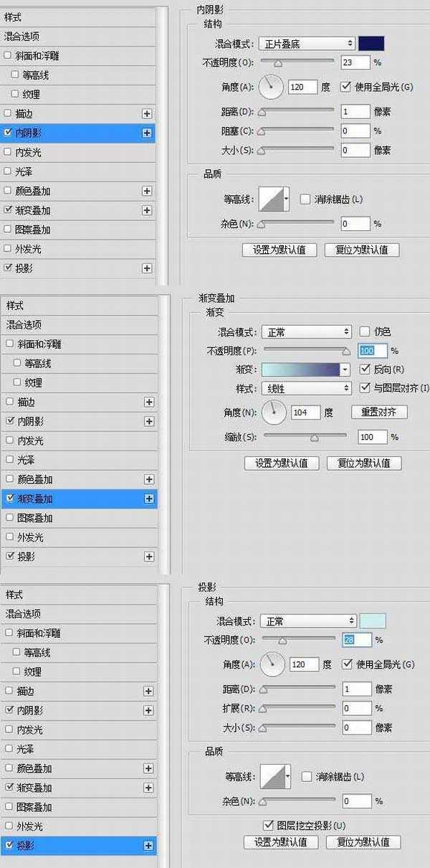Viewport: 430px width, 868px height.
Task: Click plus icon beside 描边 in 内阴影 dialog
Action: pyautogui.click(x=147, y=113)
